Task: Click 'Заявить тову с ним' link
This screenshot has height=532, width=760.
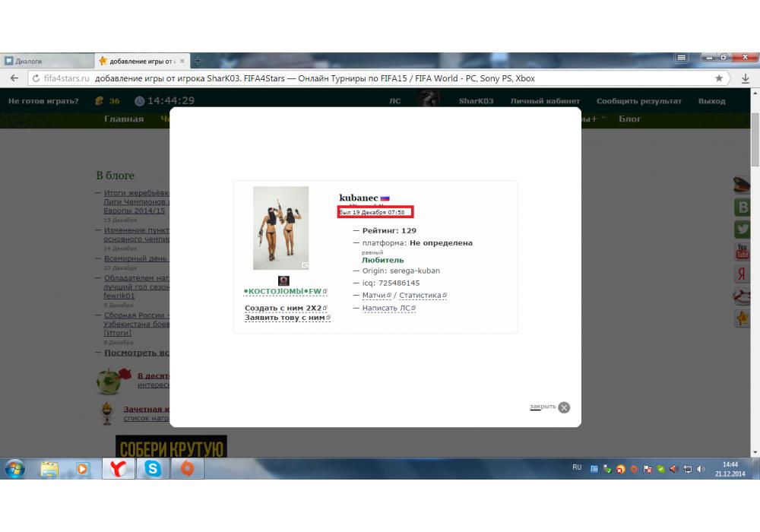Action: pos(287,318)
